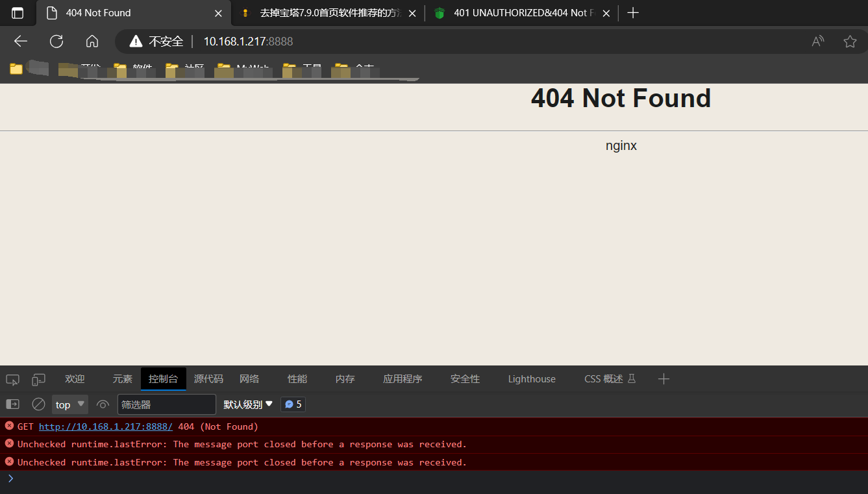Open the 源代码 DevTools tab
Viewport: 868px width, 494px height.
[x=208, y=379]
